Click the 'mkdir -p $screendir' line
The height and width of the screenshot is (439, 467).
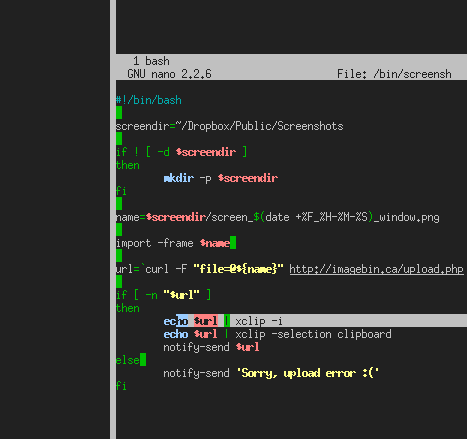(x=221, y=178)
